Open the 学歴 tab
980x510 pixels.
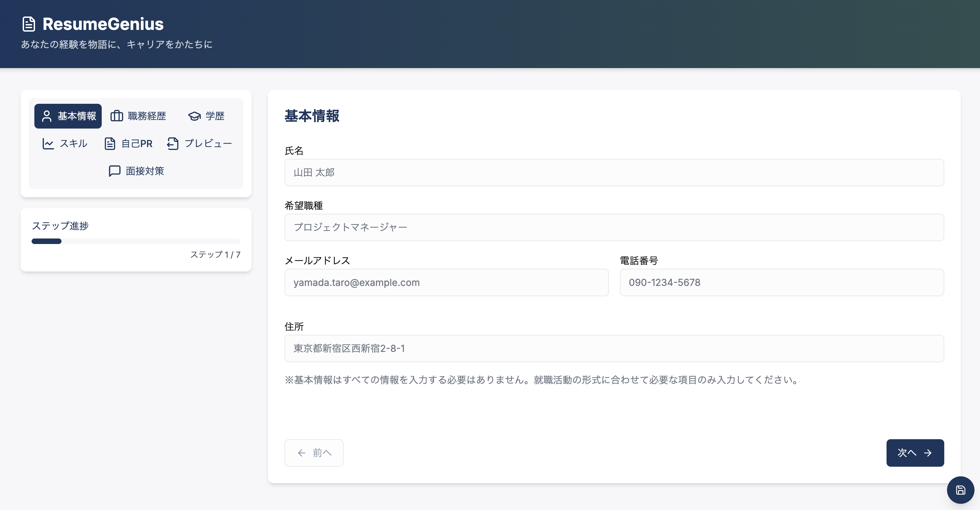[x=207, y=116]
